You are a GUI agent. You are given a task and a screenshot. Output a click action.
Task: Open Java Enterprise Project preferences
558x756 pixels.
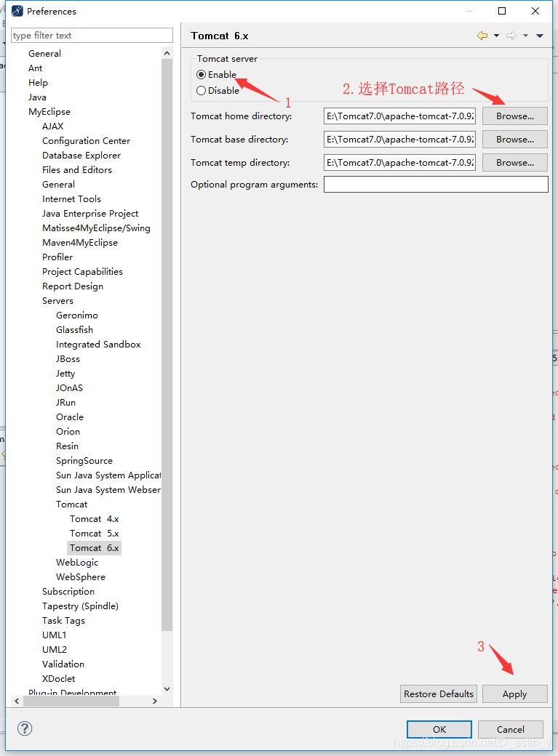click(89, 214)
